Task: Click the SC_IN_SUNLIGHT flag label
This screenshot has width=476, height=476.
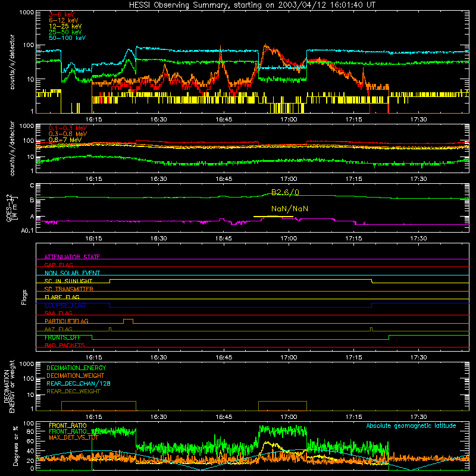Action: pyautogui.click(x=68, y=281)
